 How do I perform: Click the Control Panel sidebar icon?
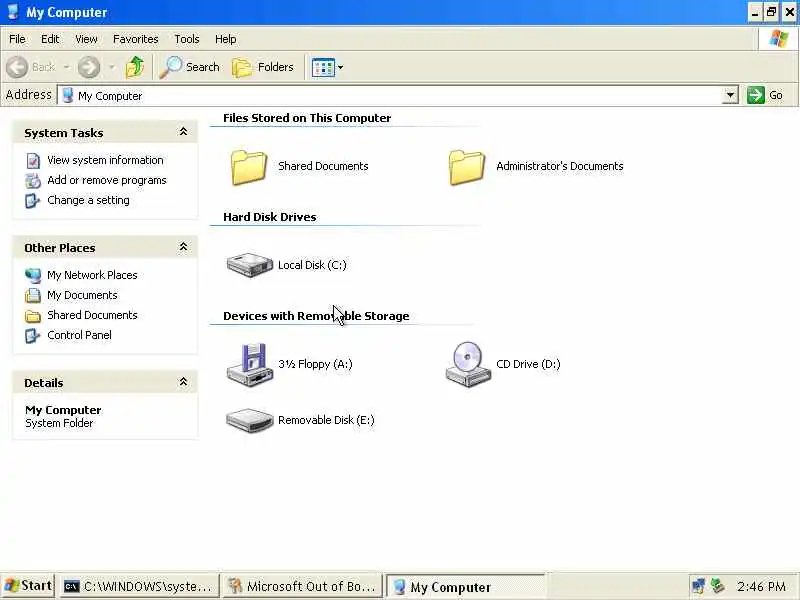[x=33, y=336]
